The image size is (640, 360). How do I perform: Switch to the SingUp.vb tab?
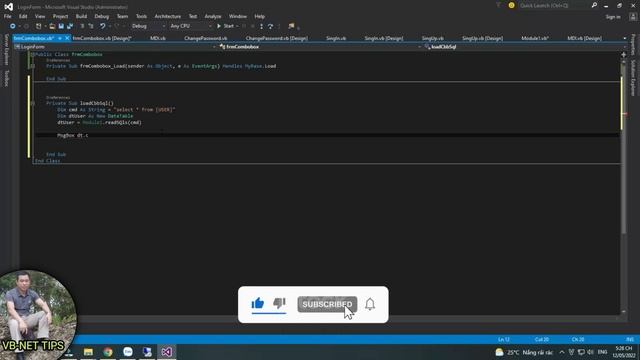[x=433, y=38]
